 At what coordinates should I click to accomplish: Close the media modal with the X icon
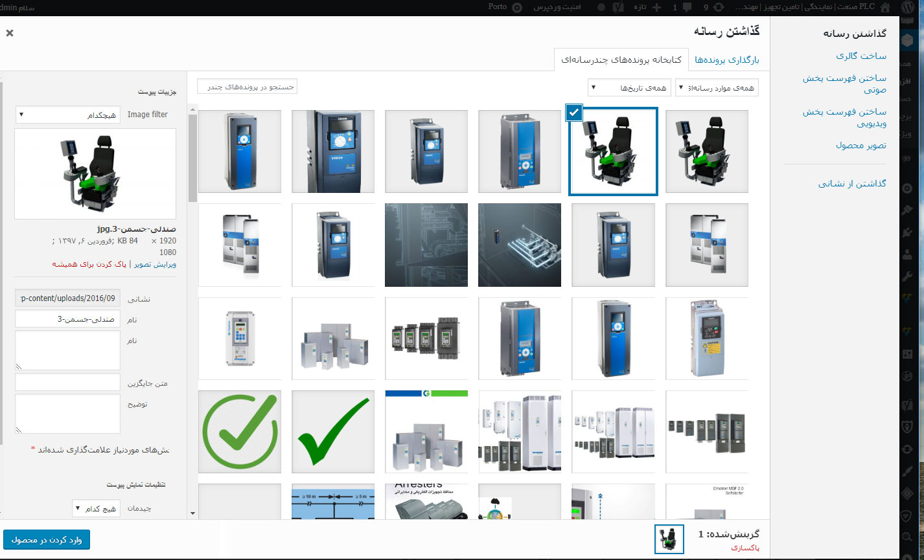coord(10,33)
